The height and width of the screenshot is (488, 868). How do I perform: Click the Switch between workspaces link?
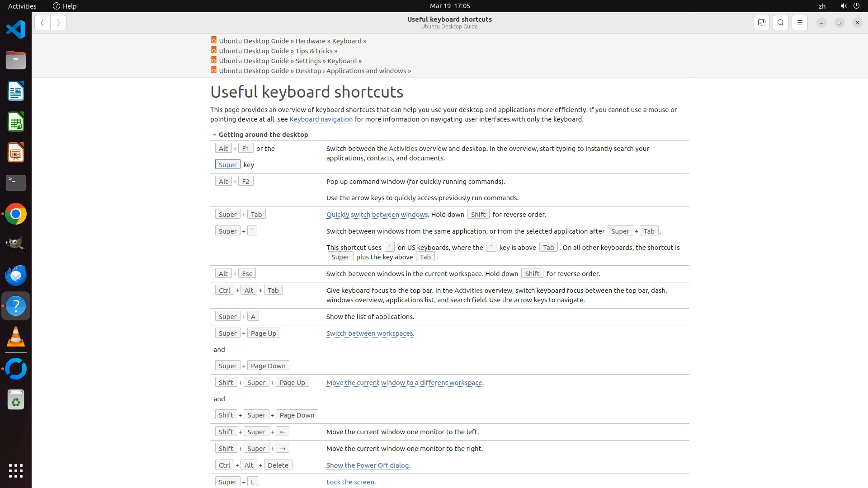(x=369, y=333)
